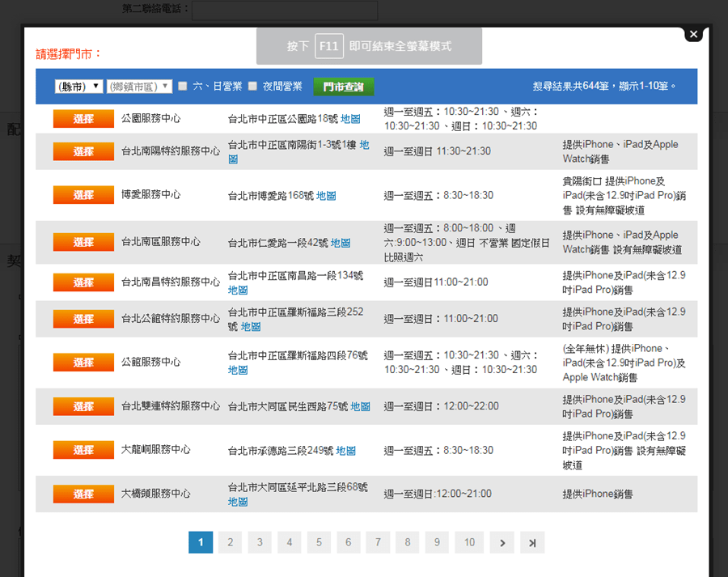The image size is (728, 577).
Task: Go to results page 5
Action: click(319, 542)
